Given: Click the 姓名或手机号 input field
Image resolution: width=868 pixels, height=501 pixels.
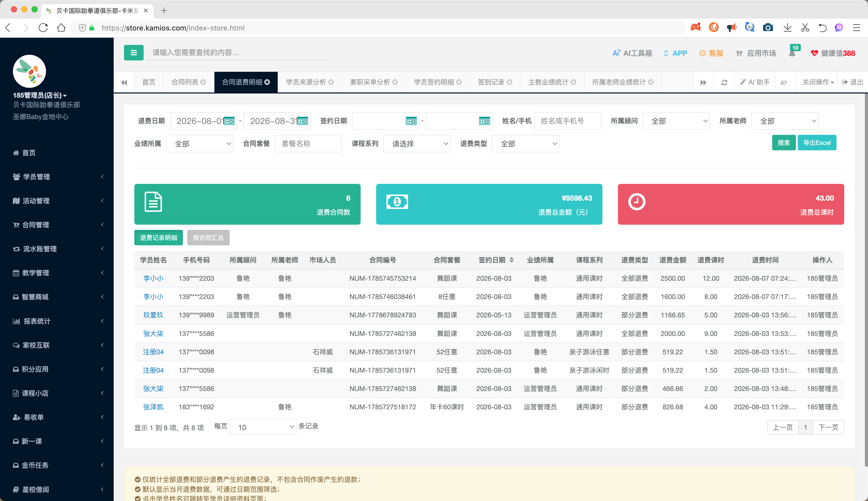Looking at the screenshot, I should [567, 121].
